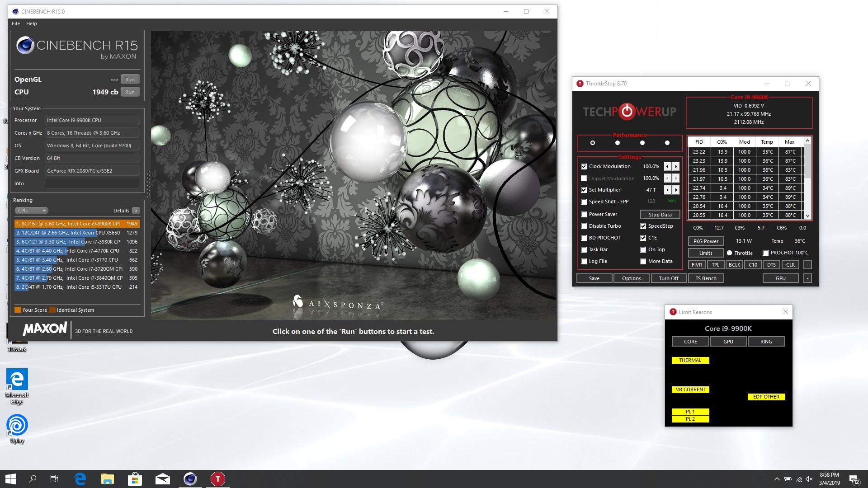868x488 pixels.
Task: Click the TS Bench button
Action: point(706,278)
